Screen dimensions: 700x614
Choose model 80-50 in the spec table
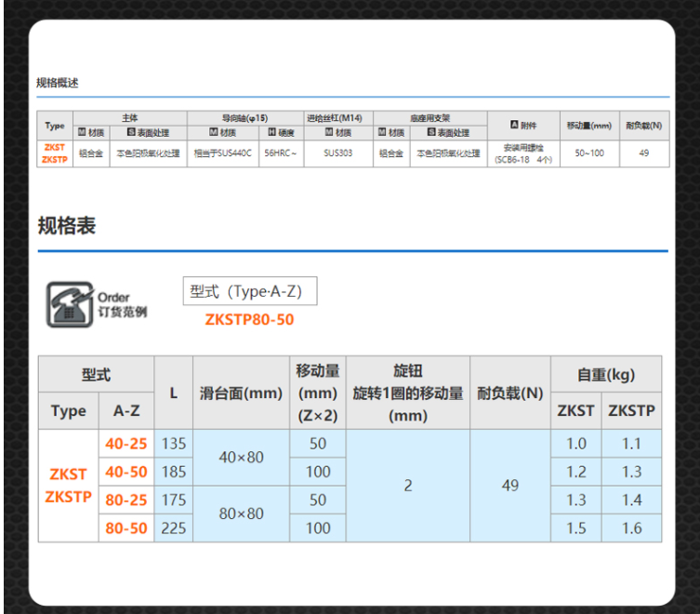point(125,527)
